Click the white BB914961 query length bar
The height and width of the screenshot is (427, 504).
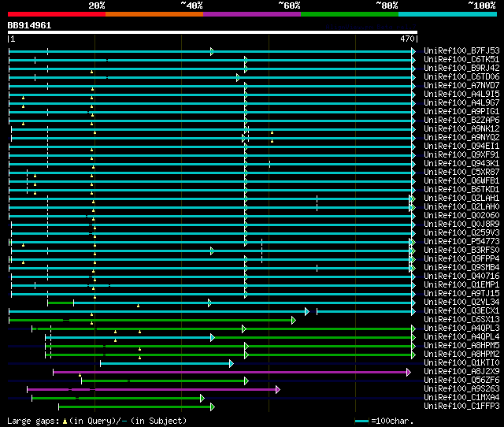click(x=213, y=32)
